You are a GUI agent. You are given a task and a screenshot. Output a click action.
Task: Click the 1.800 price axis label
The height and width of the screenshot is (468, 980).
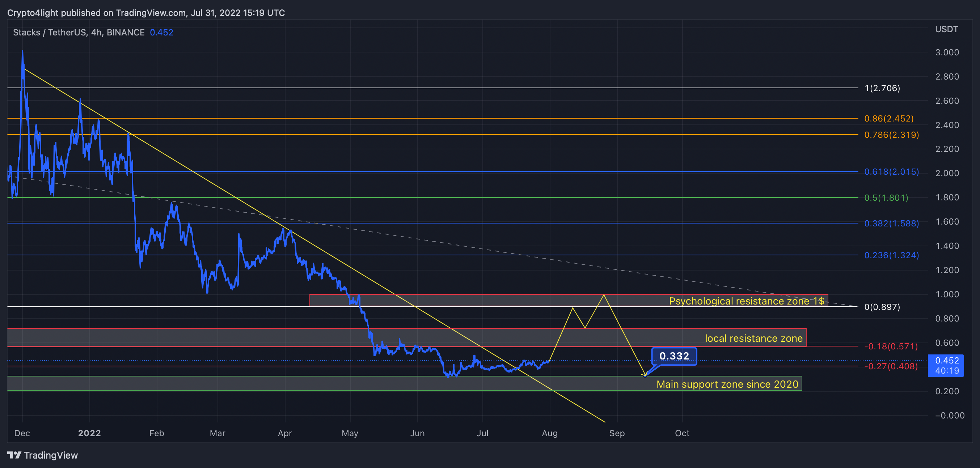(x=947, y=198)
